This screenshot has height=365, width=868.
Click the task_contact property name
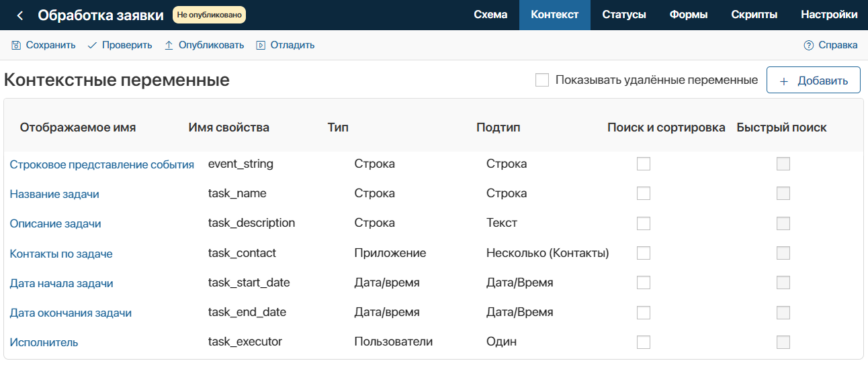[242, 253]
